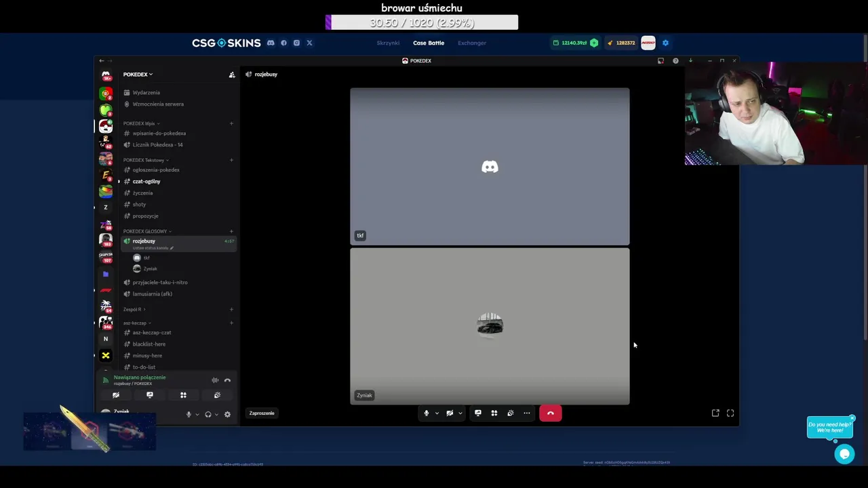Open Wzmocnienia serwera entry
Viewport: 868px width, 488px height.
(157, 104)
